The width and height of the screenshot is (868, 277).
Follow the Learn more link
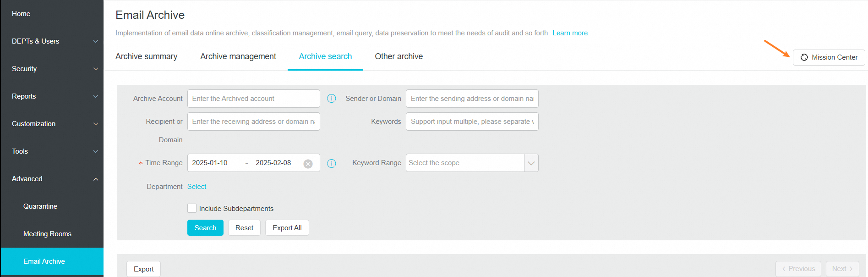570,33
